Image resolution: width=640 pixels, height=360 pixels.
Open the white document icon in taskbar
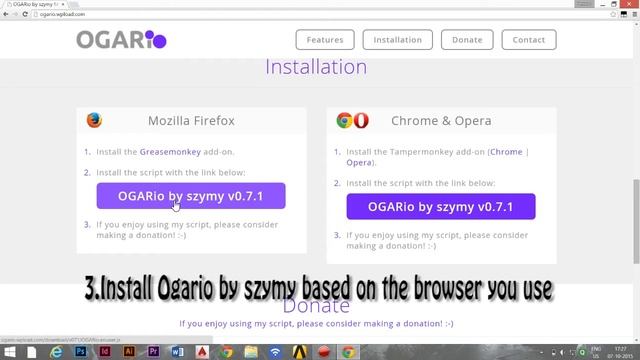click(32, 352)
